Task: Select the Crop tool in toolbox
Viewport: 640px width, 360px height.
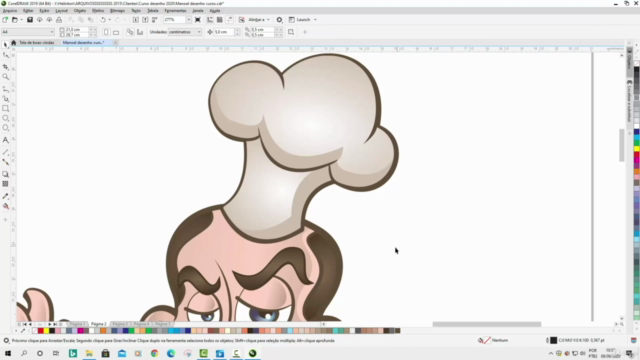Action: point(5,66)
